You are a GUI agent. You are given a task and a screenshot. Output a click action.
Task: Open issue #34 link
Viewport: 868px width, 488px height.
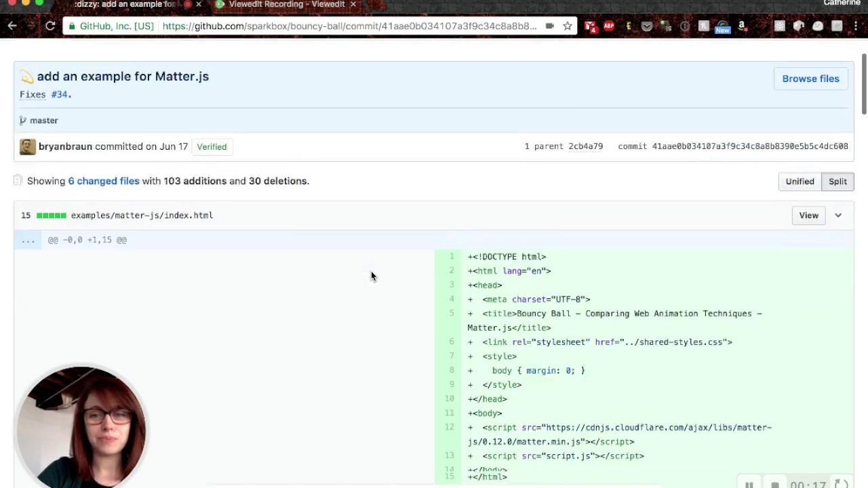60,94
